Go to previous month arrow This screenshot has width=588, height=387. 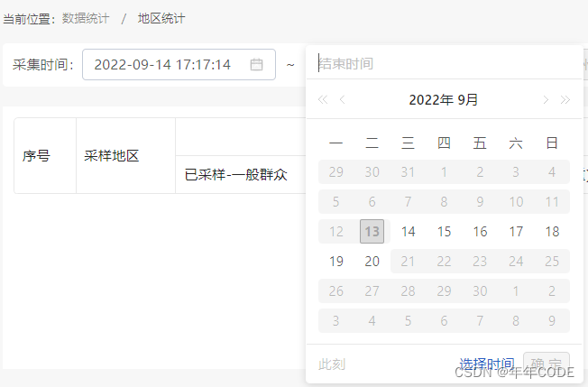coord(342,100)
